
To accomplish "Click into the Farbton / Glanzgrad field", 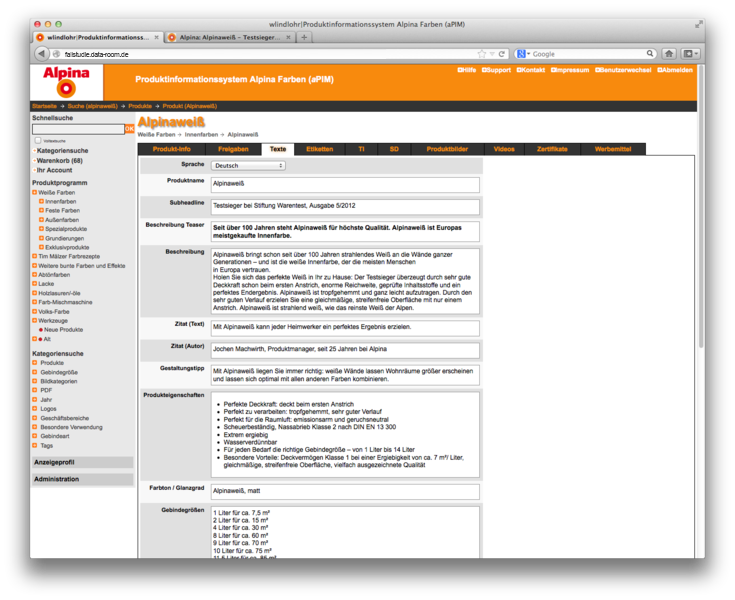I will [345, 491].
